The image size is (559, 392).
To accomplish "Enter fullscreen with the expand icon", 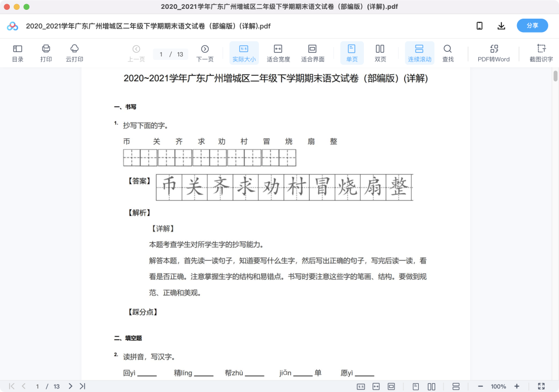I will coord(541,386).
